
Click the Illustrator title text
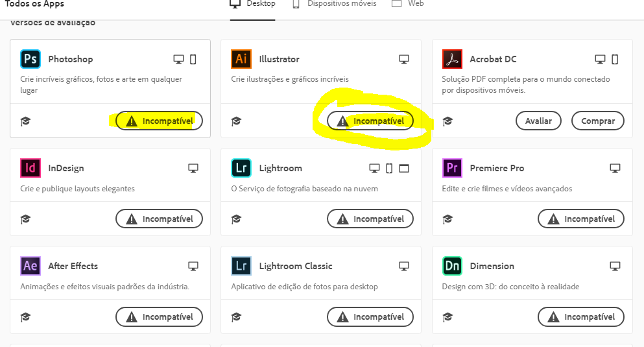(280, 59)
